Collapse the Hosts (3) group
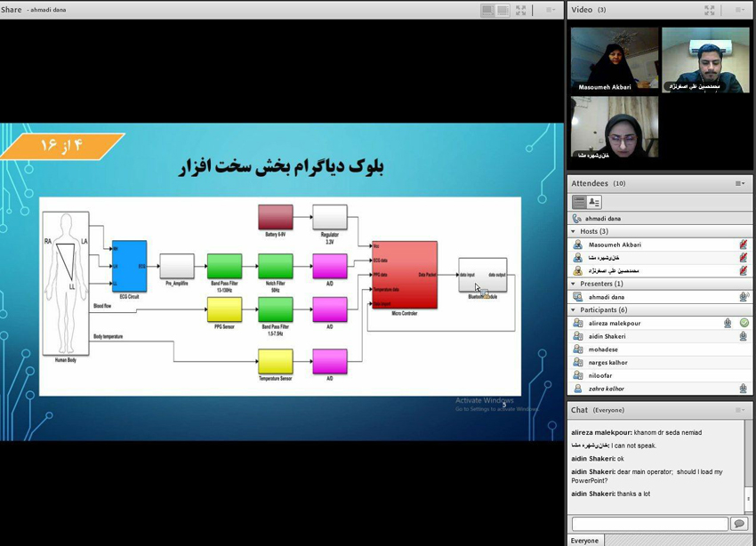 (x=574, y=231)
